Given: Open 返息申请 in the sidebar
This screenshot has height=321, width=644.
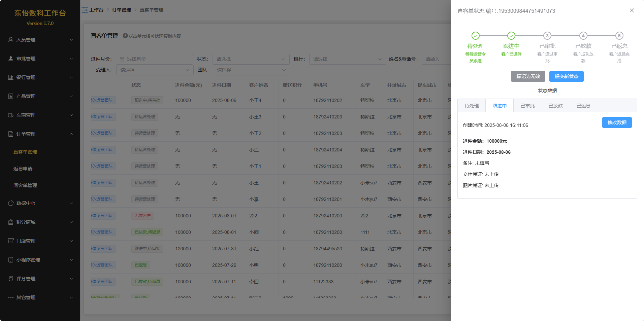Looking at the screenshot, I should (x=23, y=169).
